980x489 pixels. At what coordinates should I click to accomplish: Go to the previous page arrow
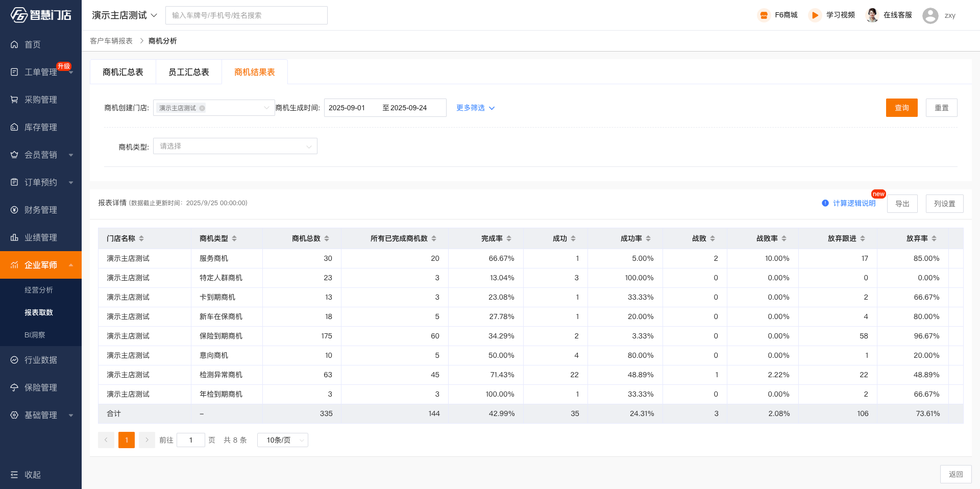[x=106, y=440]
